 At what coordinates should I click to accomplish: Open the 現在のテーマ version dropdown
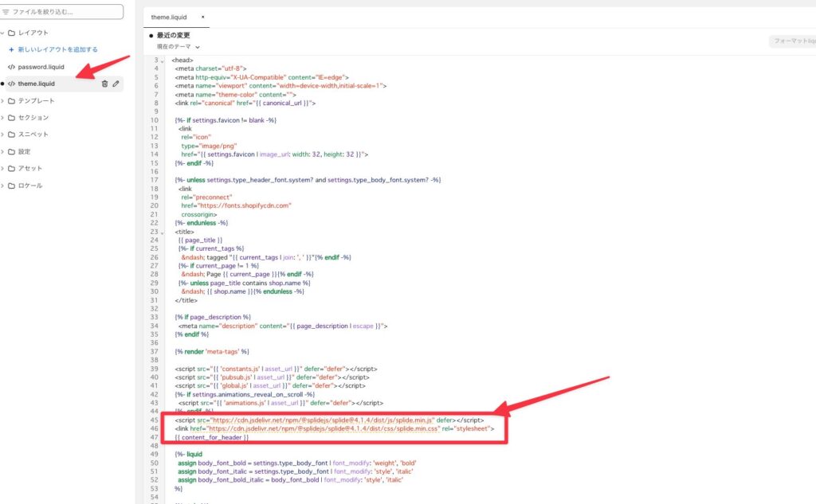coord(178,47)
